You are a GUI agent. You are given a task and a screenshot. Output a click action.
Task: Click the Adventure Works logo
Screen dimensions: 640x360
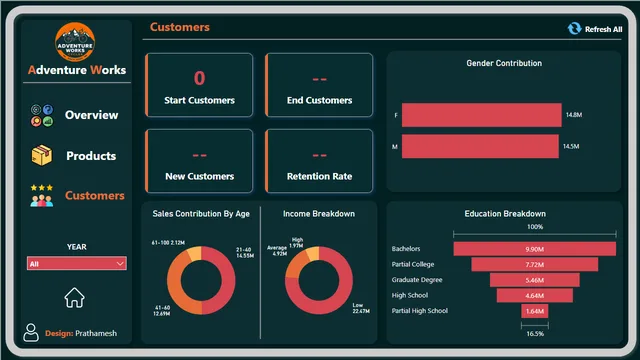click(x=75, y=42)
